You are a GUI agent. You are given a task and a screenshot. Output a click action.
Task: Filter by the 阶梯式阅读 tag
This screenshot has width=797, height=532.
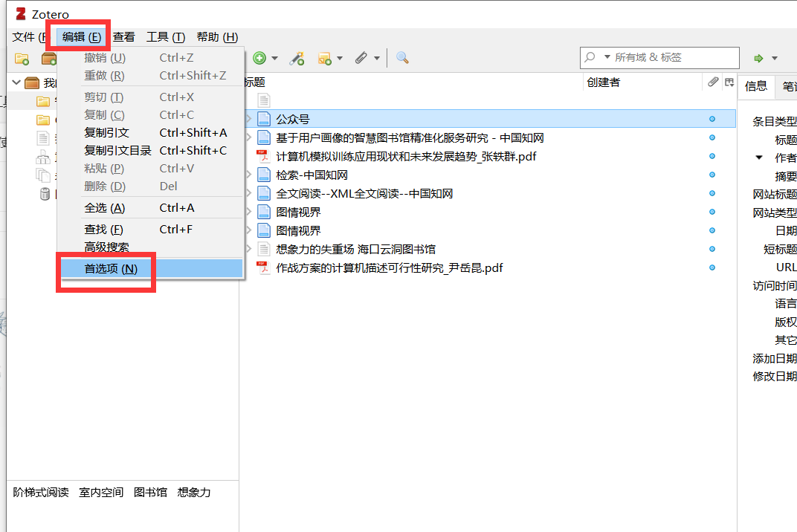(x=41, y=493)
